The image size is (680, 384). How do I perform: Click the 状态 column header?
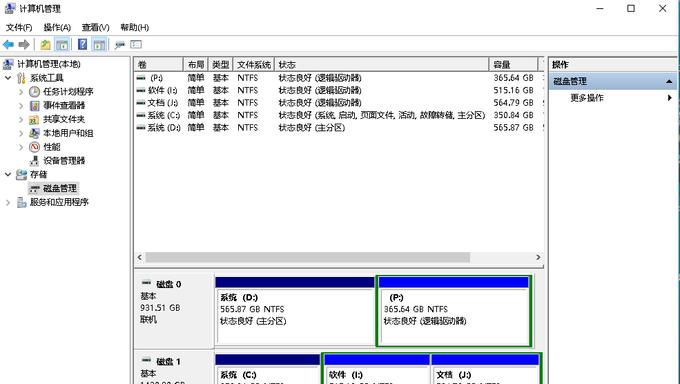click(x=382, y=65)
